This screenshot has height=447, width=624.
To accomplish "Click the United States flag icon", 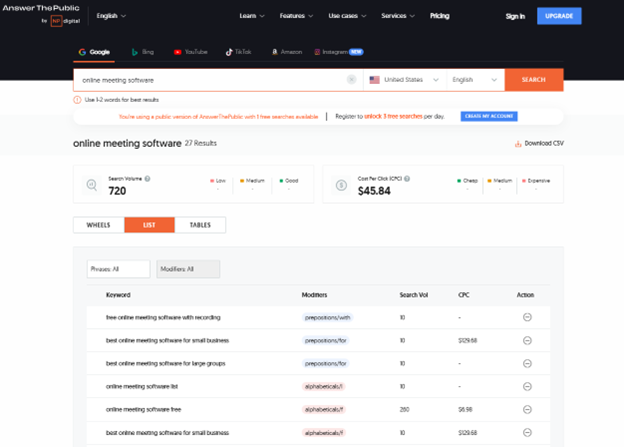I will 374,80.
